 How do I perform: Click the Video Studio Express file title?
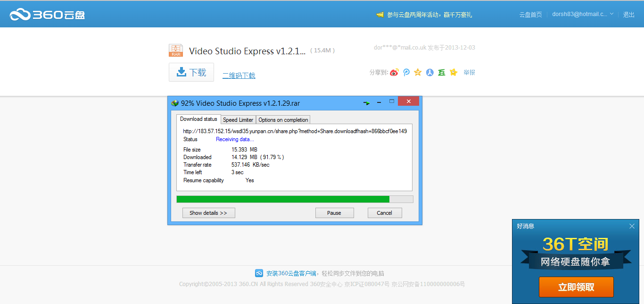click(248, 51)
